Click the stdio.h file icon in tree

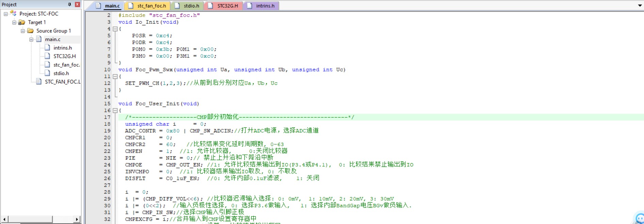point(47,73)
